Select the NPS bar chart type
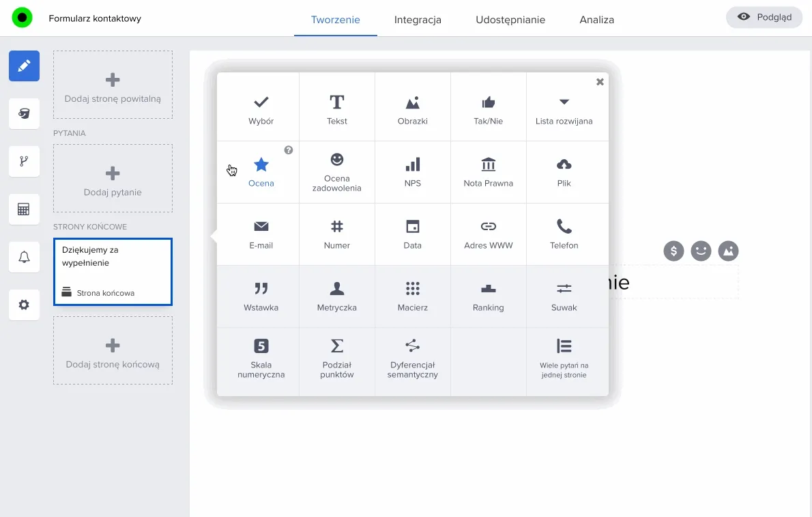 (412, 172)
